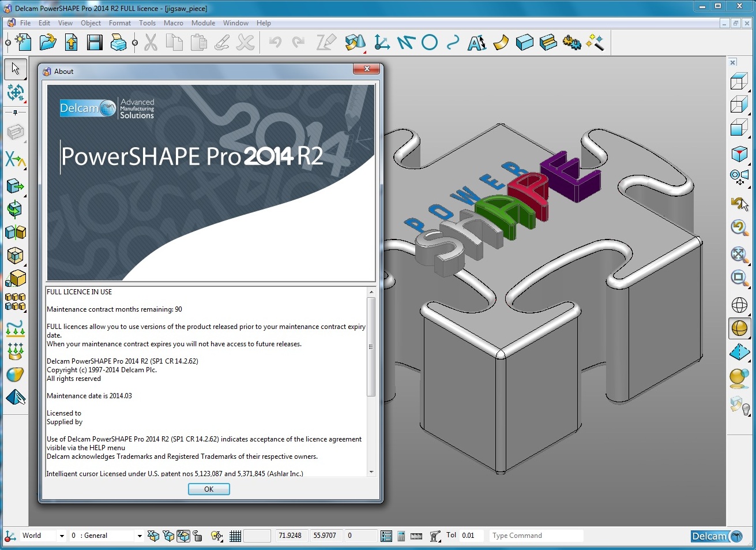
Task: Click the scrollbar down arrow in About text
Action: (371, 472)
